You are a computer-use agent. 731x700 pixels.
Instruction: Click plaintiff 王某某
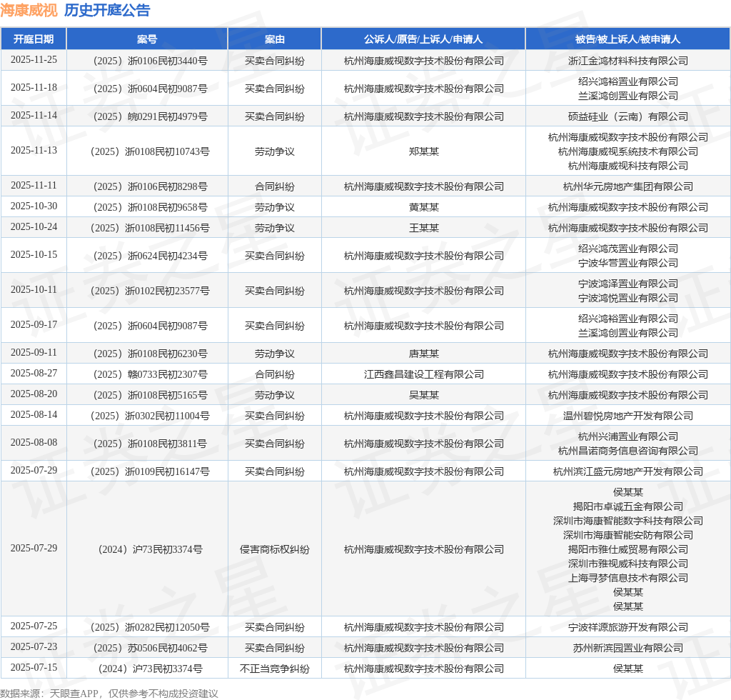(x=424, y=228)
